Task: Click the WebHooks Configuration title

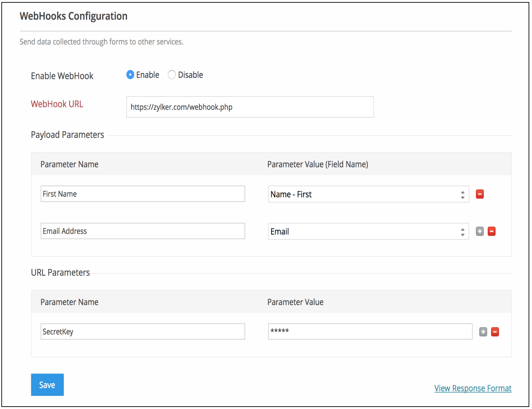Action: [74, 16]
